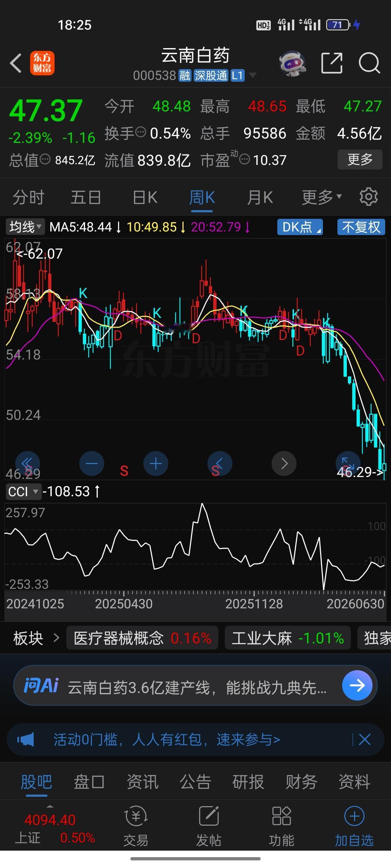This screenshot has width=391, height=868.
Task: Tap the megaphone promotion icon
Action: coord(26,740)
